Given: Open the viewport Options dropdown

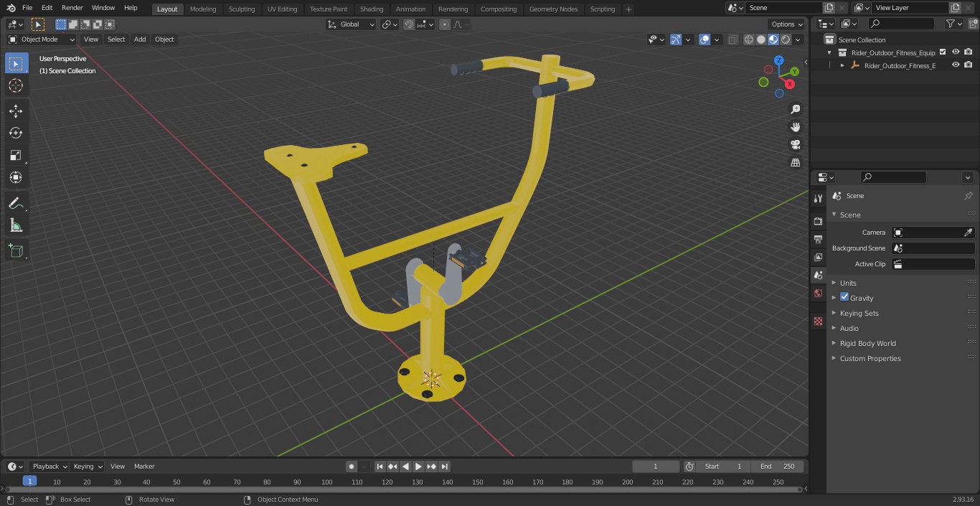Looking at the screenshot, I should coord(787,24).
